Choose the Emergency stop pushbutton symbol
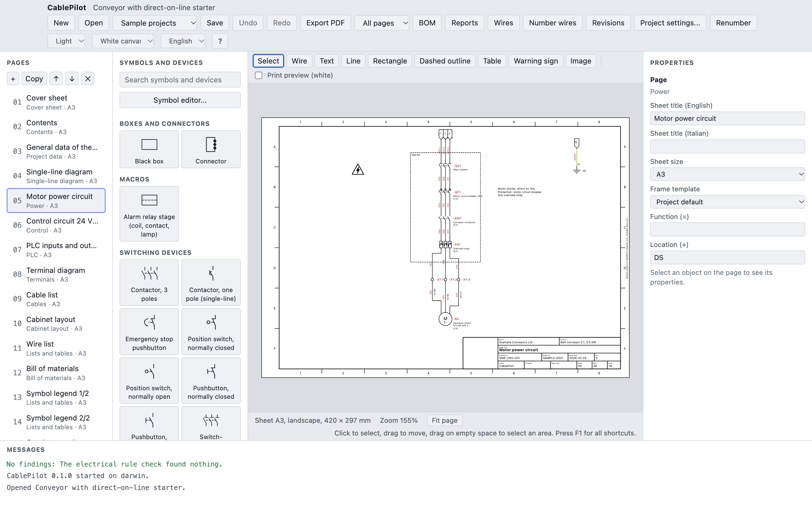Image resolution: width=812 pixels, height=508 pixels. [x=149, y=332]
